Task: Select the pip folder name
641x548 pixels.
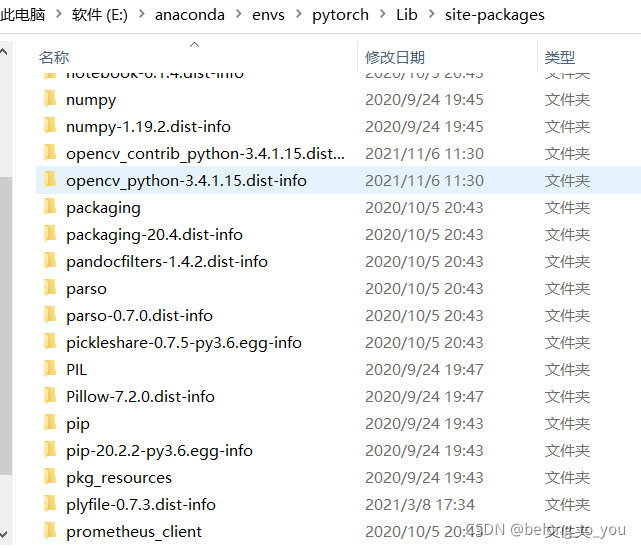Action: (78, 424)
